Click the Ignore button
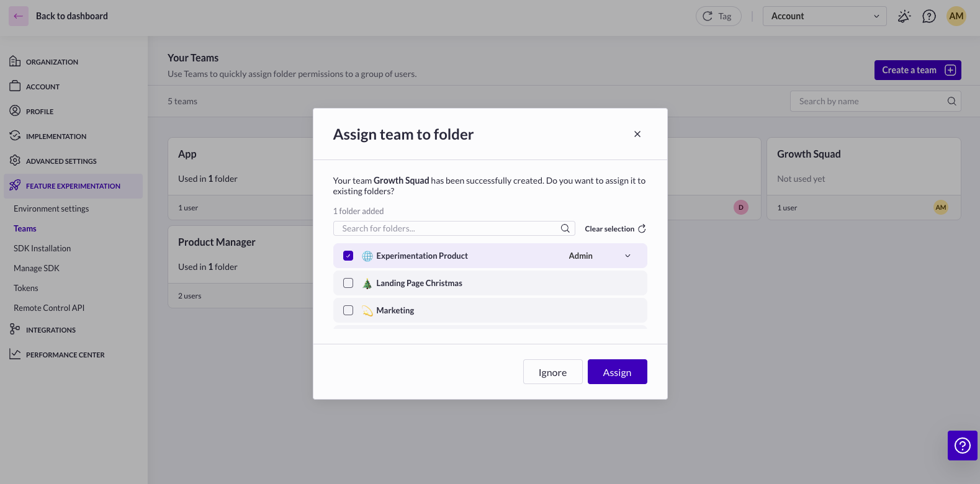This screenshot has height=484, width=980. point(552,372)
